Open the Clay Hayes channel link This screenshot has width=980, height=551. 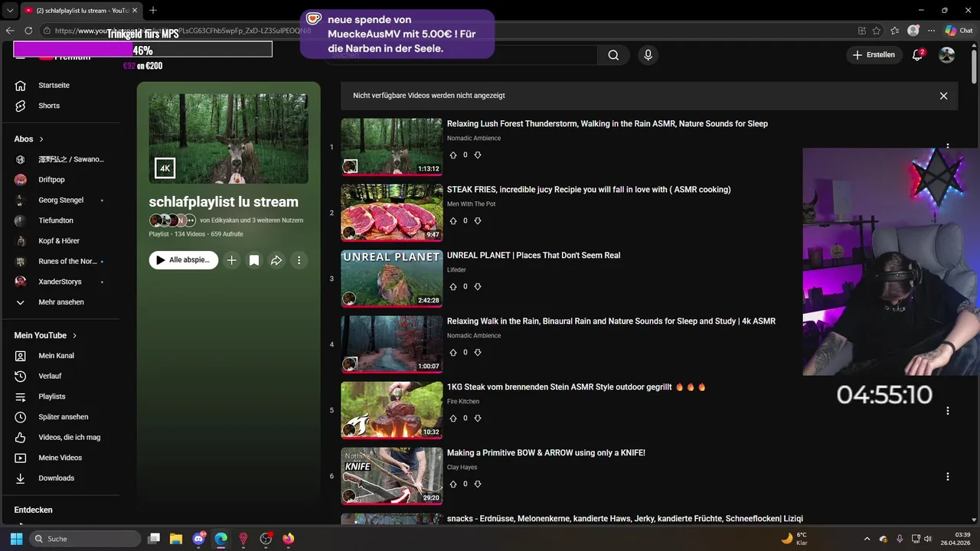[x=462, y=468]
